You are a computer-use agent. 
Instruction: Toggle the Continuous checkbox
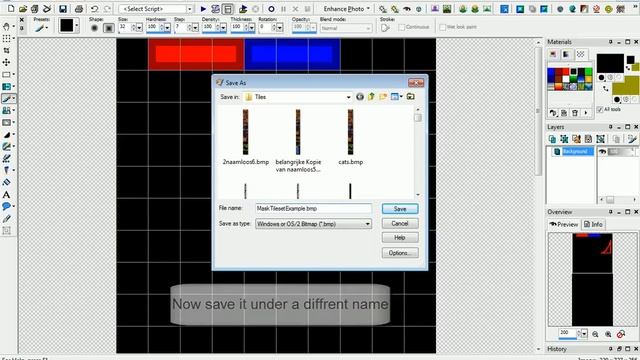click(x=402, y=27)
